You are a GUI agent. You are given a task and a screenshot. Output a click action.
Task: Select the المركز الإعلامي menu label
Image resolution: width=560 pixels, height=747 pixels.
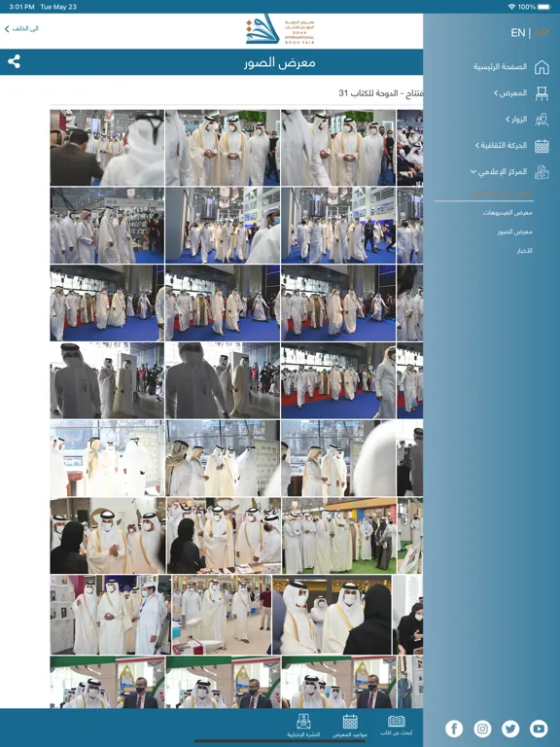pyautogui.click(x=503, y=171)
